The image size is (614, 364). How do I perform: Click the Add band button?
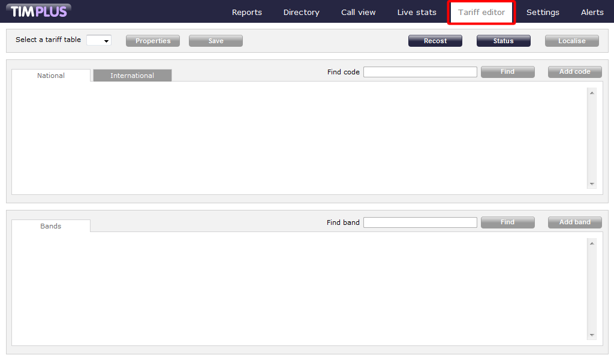tap(575, 222)
